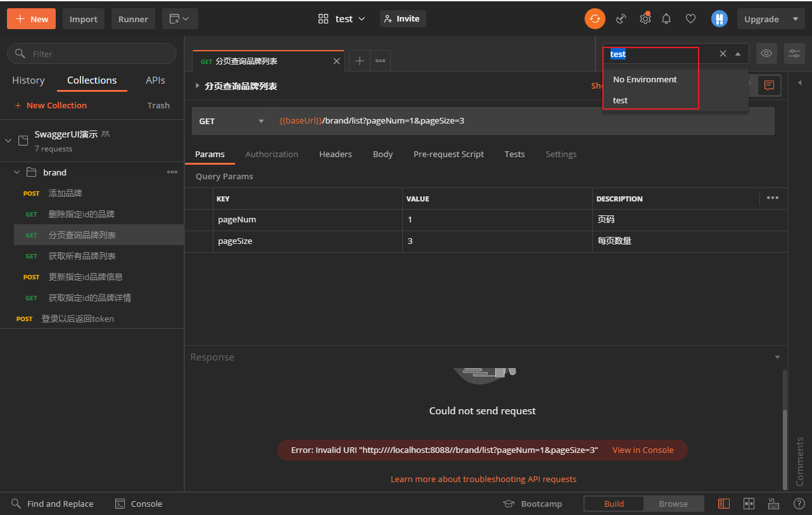Open the Trash link
Screen dimensions: 812x515
click(158, 105)
